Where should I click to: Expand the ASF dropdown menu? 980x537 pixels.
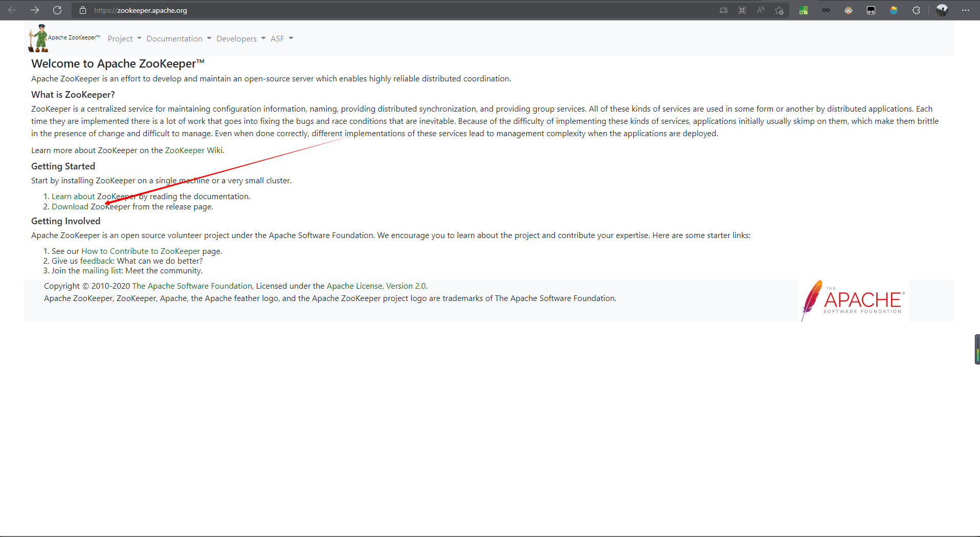pyautogui.click(x=282, y=39)
